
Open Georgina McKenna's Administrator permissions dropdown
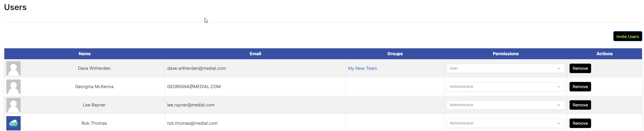pos(505,87)
